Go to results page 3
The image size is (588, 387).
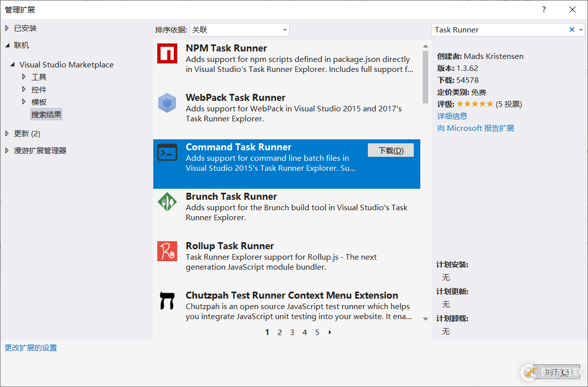(x=292, y=333)
